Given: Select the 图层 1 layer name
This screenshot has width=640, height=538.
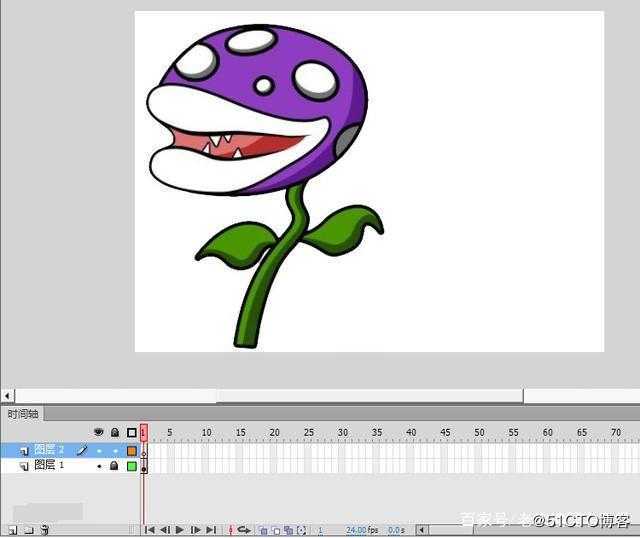Looking at the screenshot, I should tap(49, 465).
